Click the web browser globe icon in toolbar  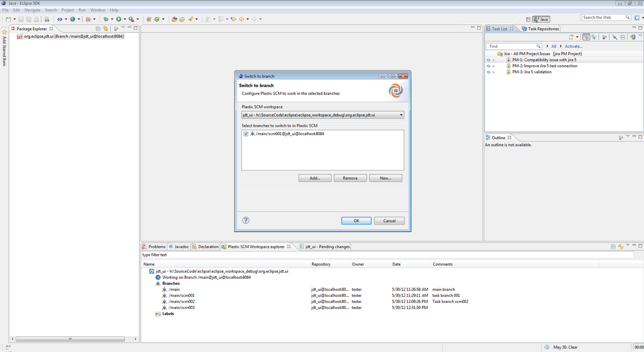[x=72, y=19]
